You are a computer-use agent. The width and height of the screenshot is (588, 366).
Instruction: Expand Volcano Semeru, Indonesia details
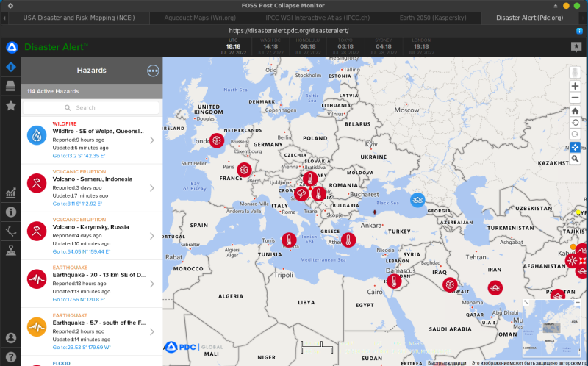pyautogui.click(x=151, y=188)
